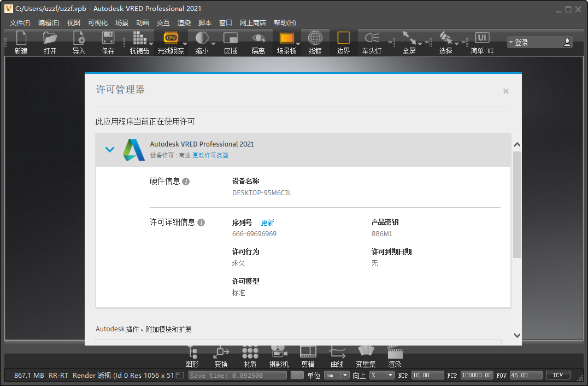Open the 导入 import tool
Image resolution: width=588 pixels, height=386 pixels.
point(78,42)
